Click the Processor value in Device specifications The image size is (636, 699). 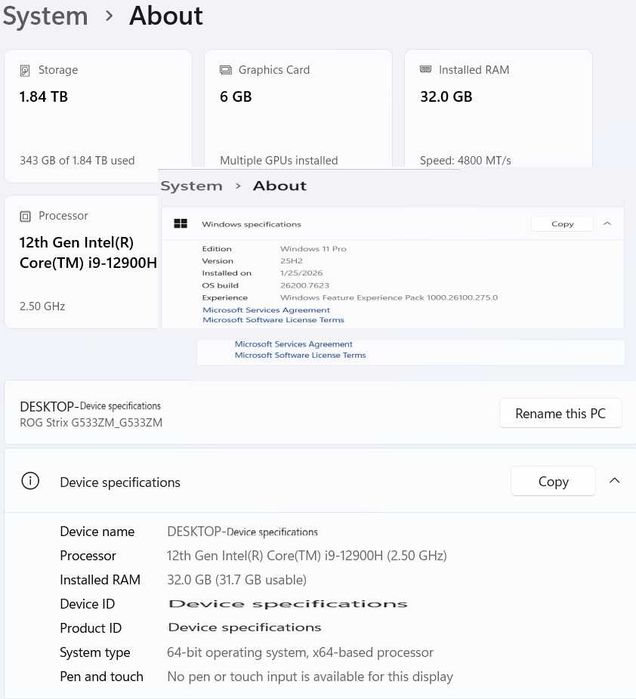click(307, 555)
